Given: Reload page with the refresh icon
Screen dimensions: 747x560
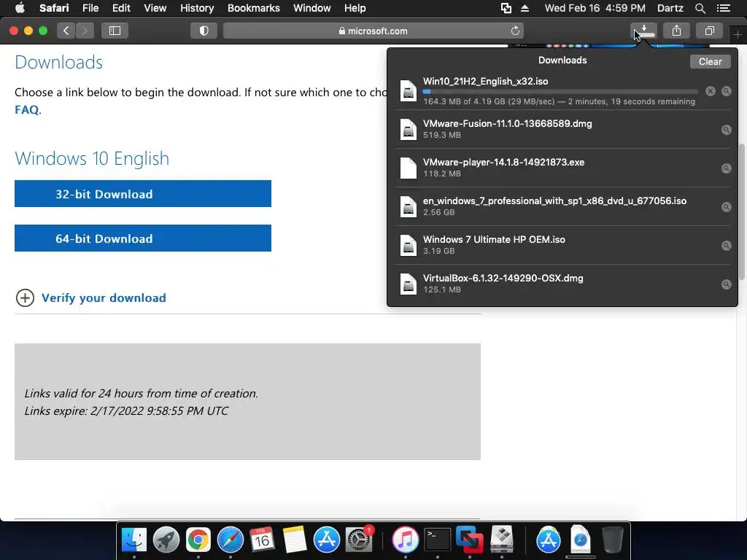Looking at the screenshot, I should pos(515,31).
